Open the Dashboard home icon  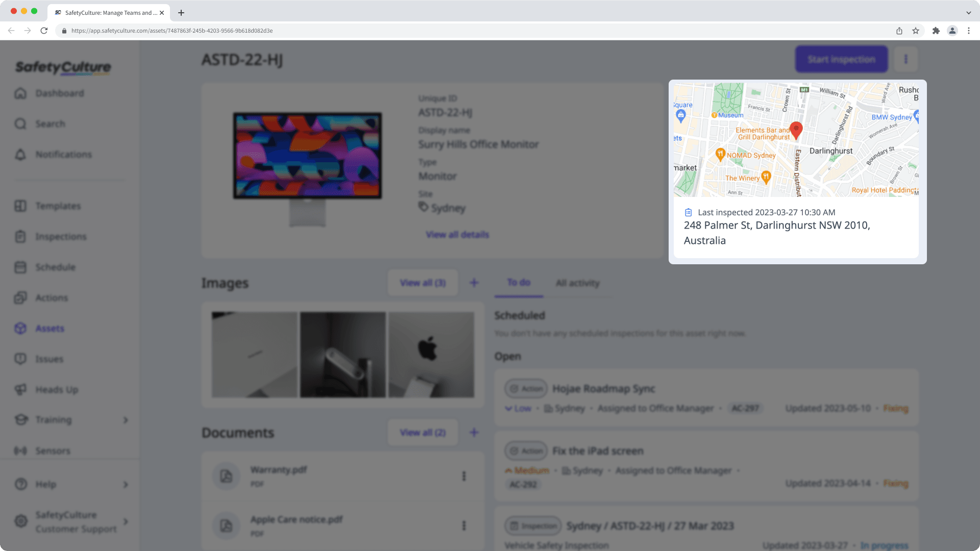pos(20,93)
